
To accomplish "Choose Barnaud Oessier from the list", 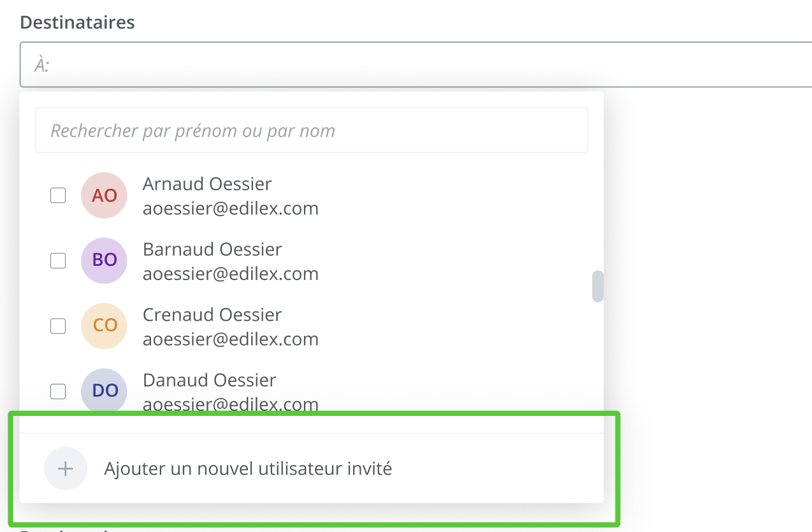I will [x=212, y=249].
